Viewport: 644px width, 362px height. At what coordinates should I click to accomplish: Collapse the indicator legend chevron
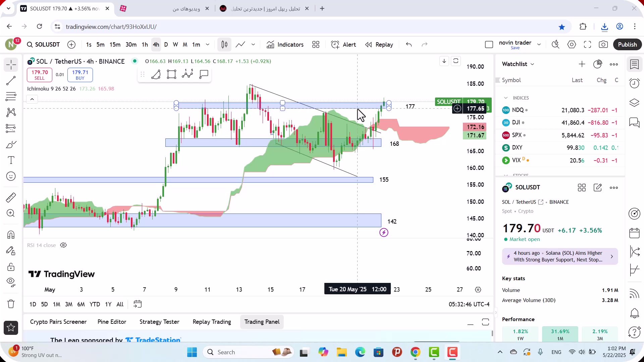coord(32,99)
